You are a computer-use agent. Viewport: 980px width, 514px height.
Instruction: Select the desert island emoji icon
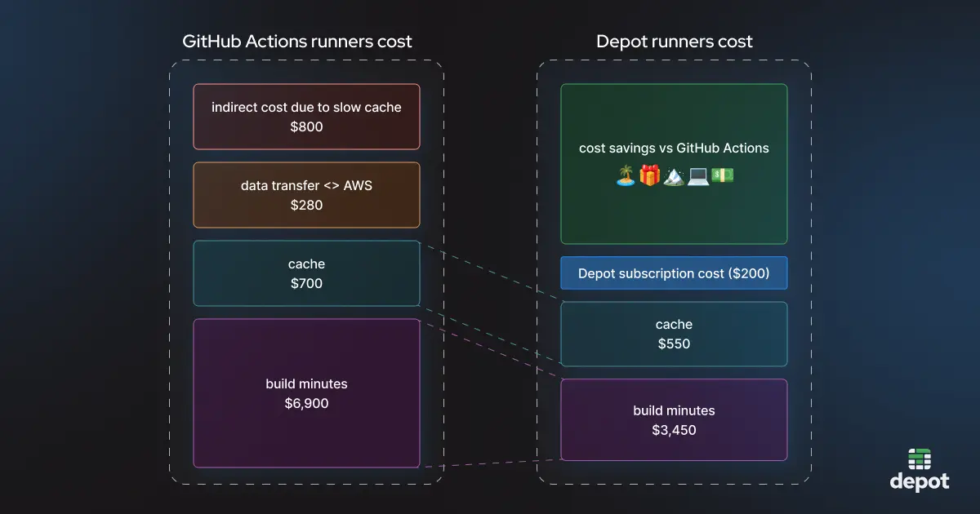626,175
